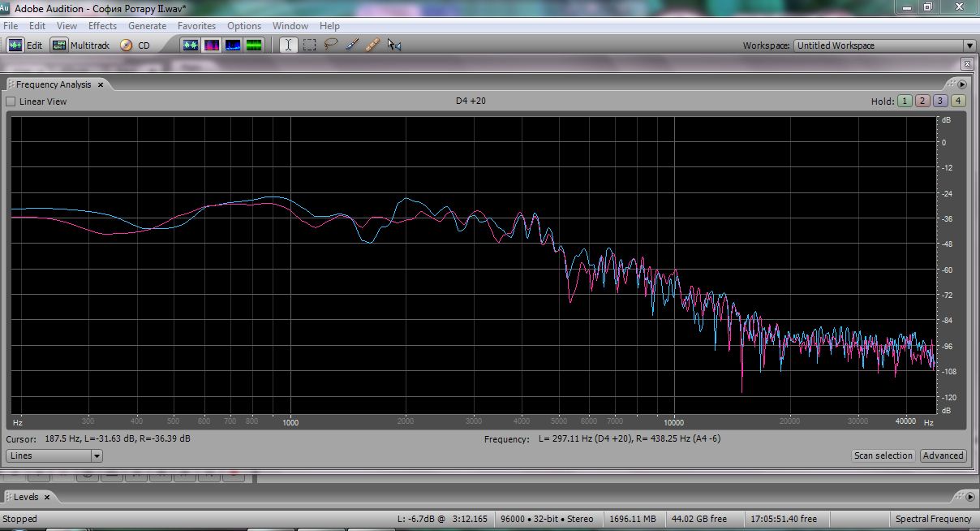Viewport: 980px width, 531px height.
Task: Select the Marquee Selection tool
Action: [x=309, y=45]
